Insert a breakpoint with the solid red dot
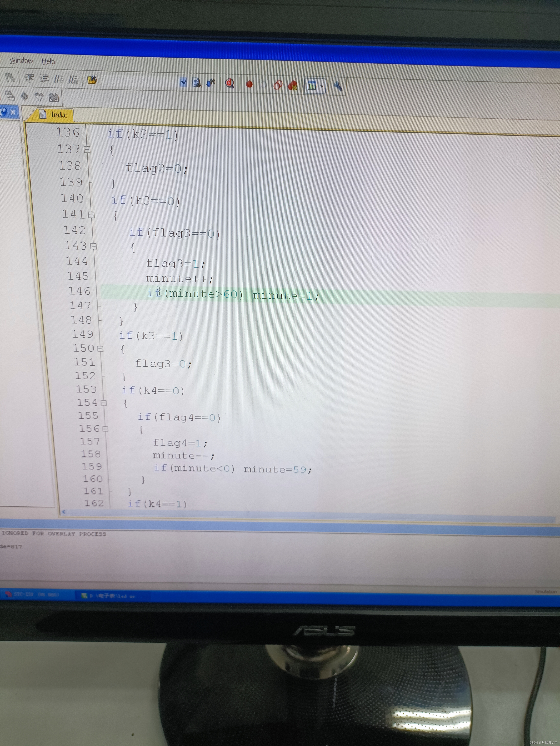The image size is (560, 746). click(x=249, y=84)
